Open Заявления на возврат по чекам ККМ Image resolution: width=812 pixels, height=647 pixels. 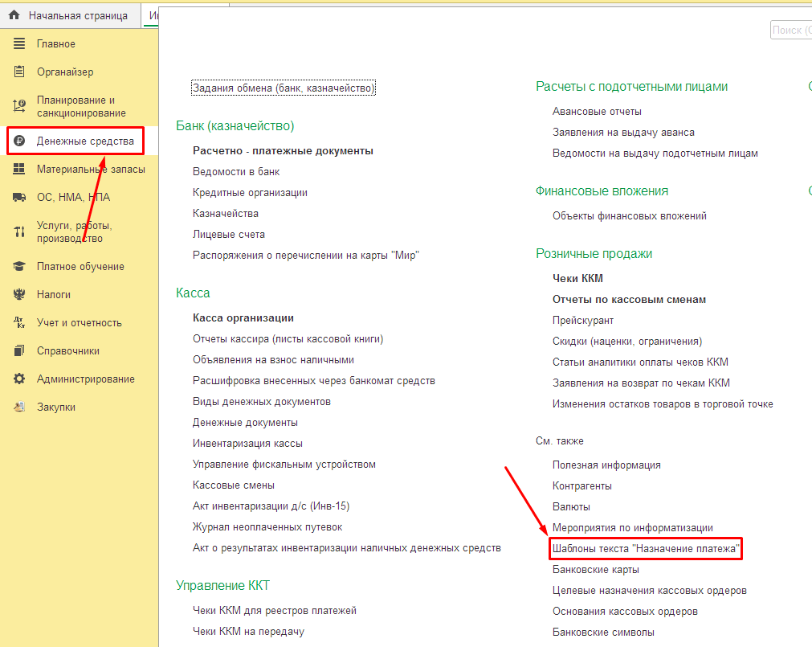pos(641,383)
